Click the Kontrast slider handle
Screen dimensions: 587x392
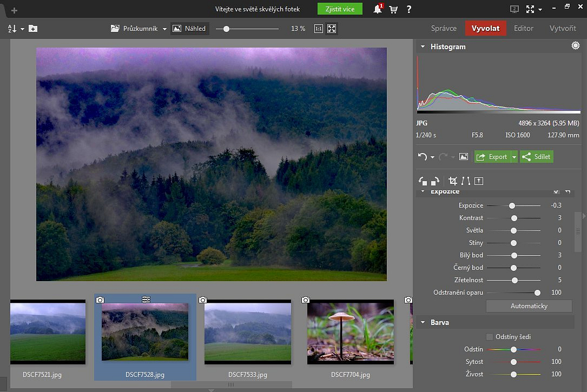point(514,218)
